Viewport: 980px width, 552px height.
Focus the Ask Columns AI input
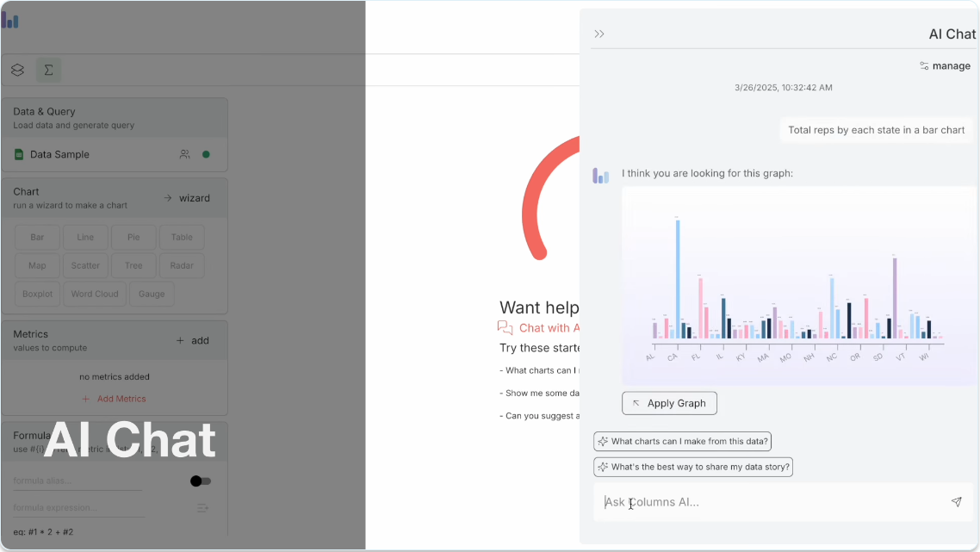tap(772, 502)
